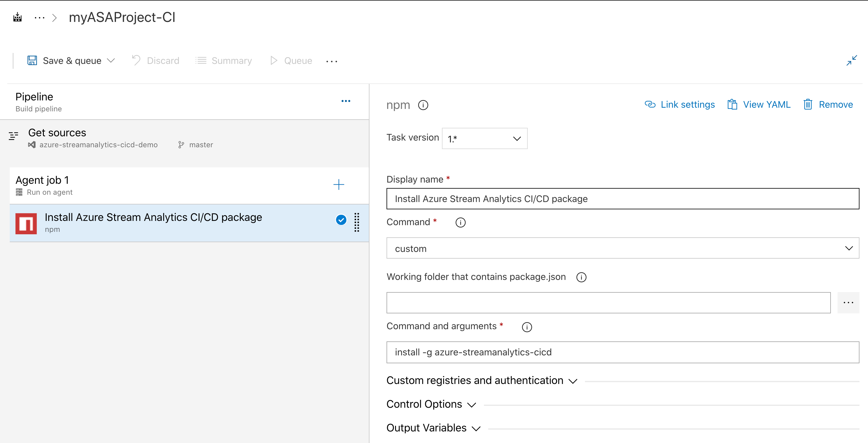Screen dimensions: 868x443
Task: Click the Save & queue menu item
Action: click(x=71, y=61)
